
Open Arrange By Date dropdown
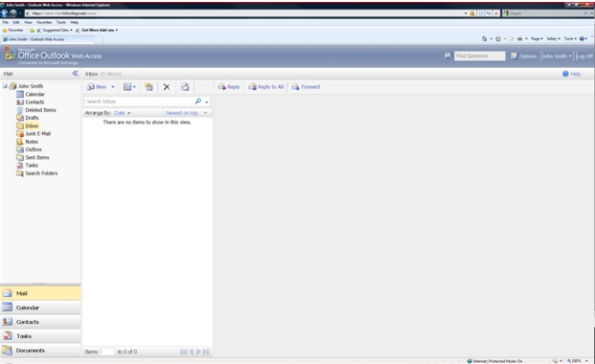pos(123,113)
